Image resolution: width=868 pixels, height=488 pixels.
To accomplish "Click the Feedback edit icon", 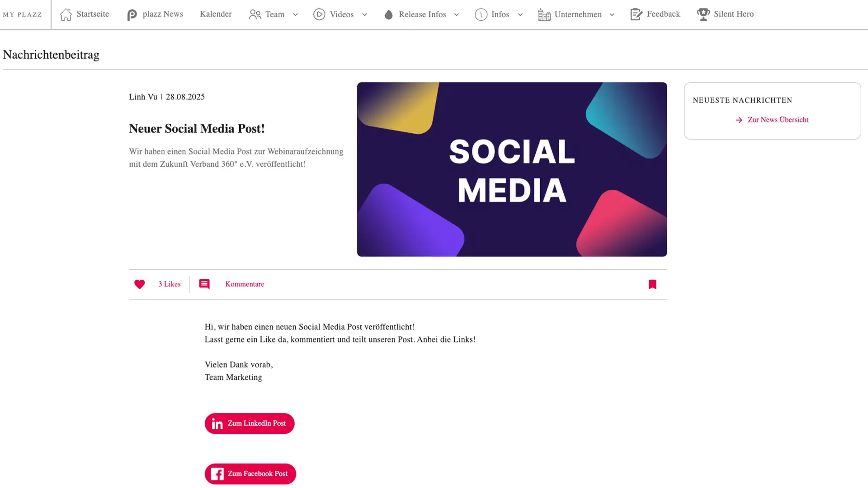I will click(x=637, y=14).
